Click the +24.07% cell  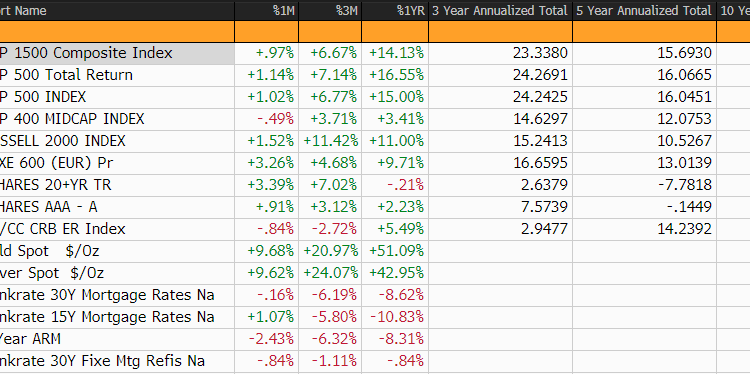point(331,273)
